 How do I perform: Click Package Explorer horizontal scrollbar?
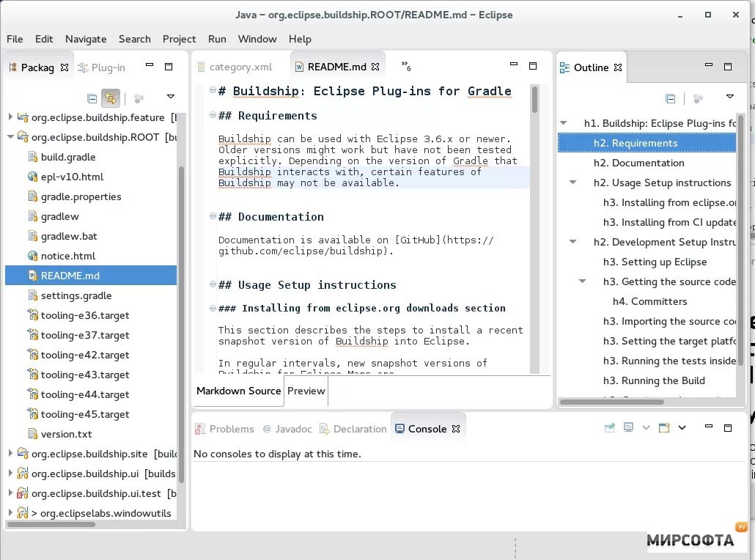pyautogui.click(x=51, y=524)
